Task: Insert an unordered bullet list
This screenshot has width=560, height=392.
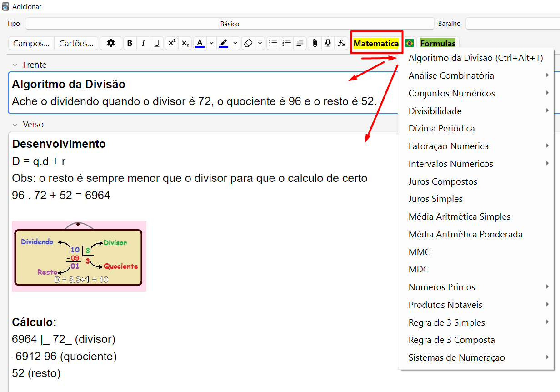Action: pyautogui.click(x=273, y=43)
